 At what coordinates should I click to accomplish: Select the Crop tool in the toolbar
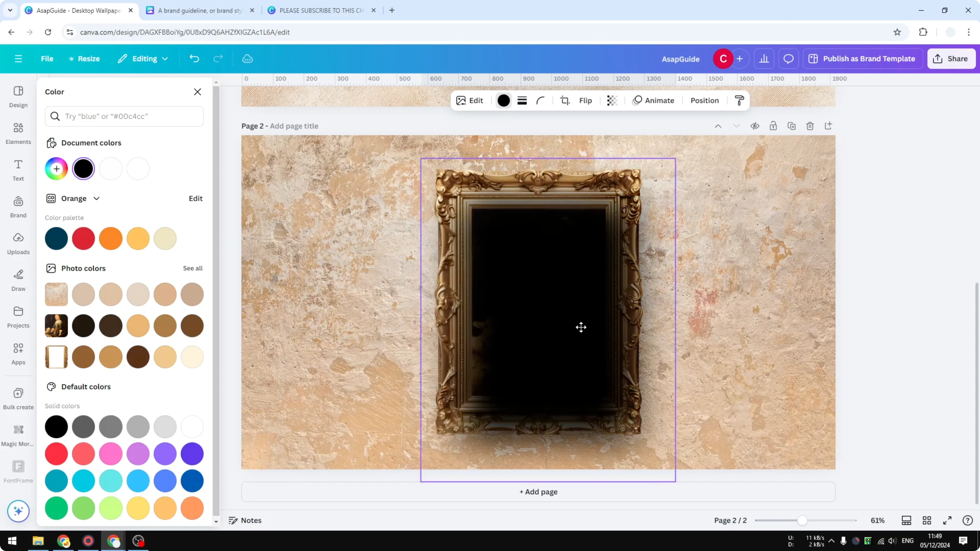(565, 100)
